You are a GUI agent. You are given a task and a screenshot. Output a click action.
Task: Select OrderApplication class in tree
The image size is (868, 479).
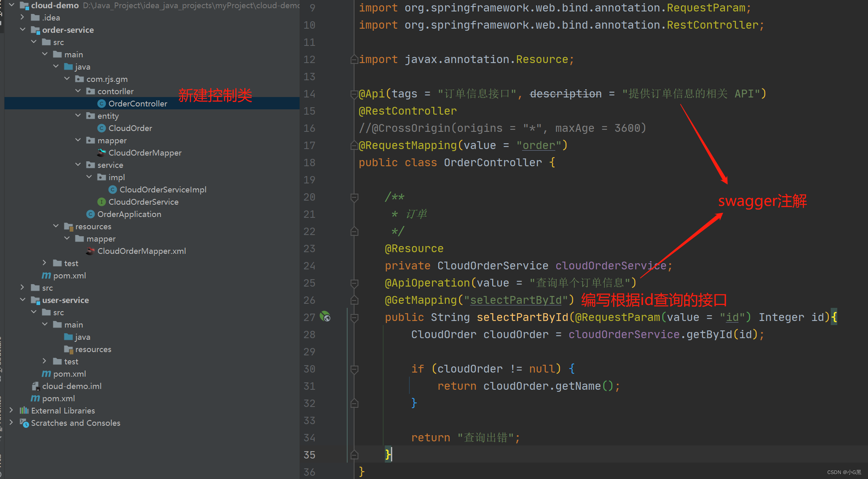click(x=129, y=214)
